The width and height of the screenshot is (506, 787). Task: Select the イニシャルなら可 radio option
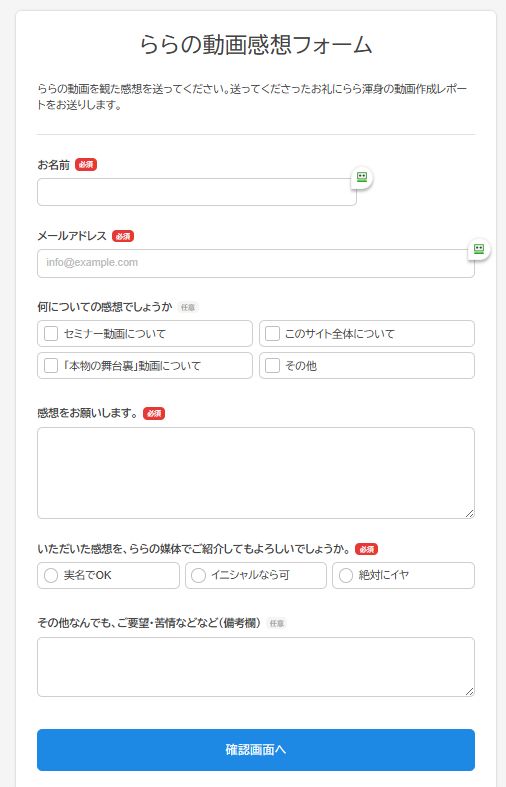pos(198,575)
